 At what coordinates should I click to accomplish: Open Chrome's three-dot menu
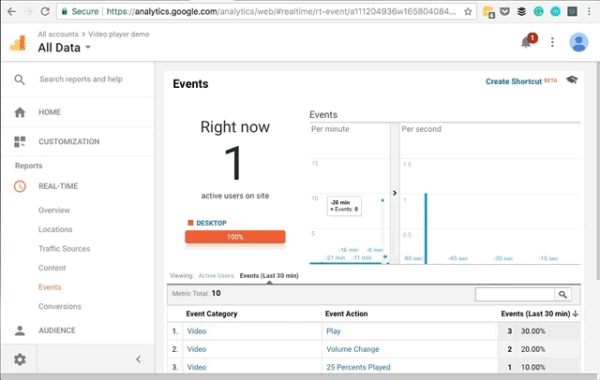[x=589, y=11]
